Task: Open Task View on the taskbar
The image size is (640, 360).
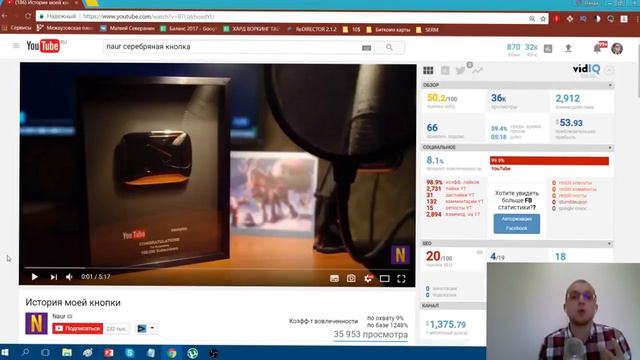Action: [x=45, y=353]
